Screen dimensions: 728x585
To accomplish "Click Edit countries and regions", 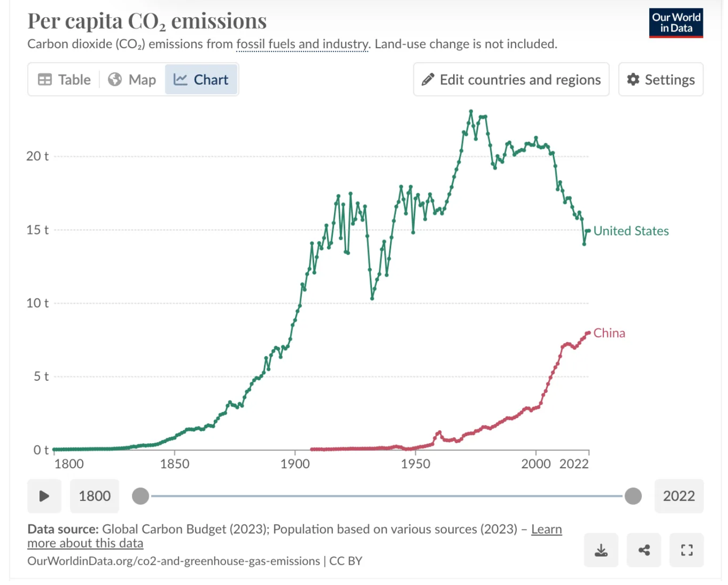I will 511,80.
